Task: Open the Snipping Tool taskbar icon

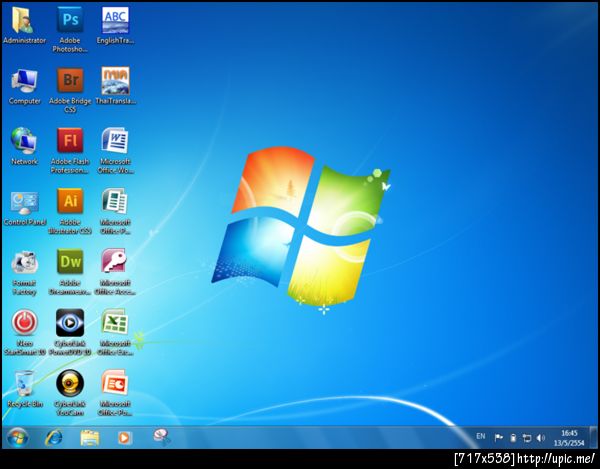Action: 162,437
